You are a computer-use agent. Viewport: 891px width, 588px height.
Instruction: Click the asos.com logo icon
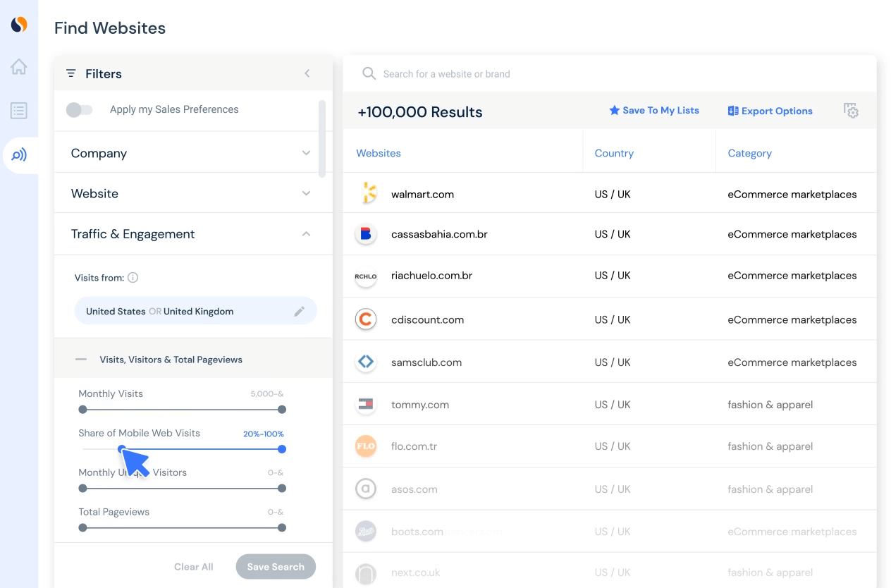366,489
